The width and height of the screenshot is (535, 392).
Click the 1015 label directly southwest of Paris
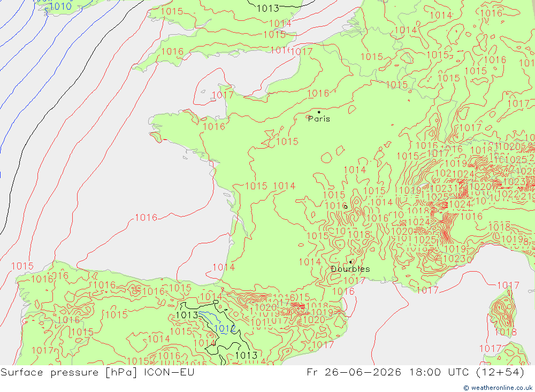287,141
